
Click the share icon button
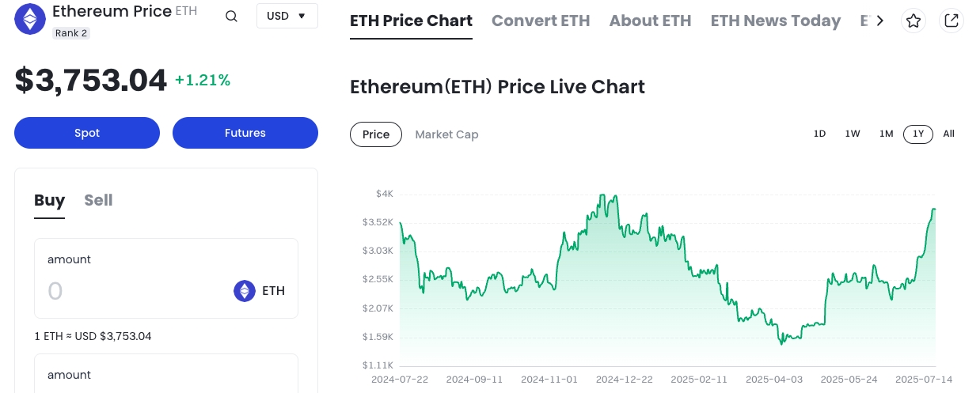(x=952, y=21)
